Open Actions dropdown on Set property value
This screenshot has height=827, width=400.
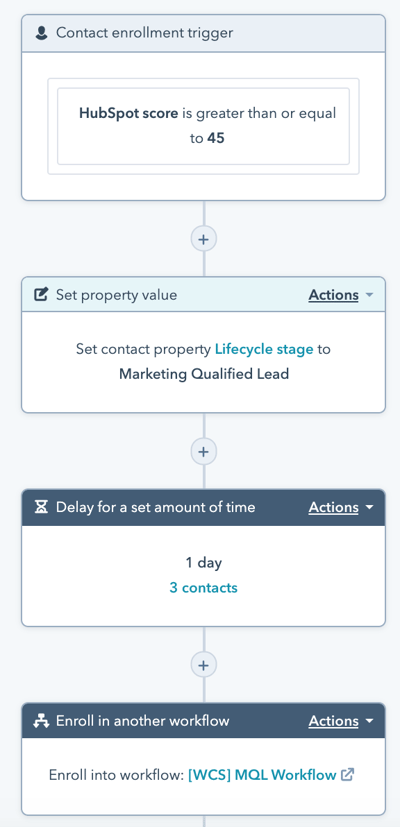click(341, 295)
